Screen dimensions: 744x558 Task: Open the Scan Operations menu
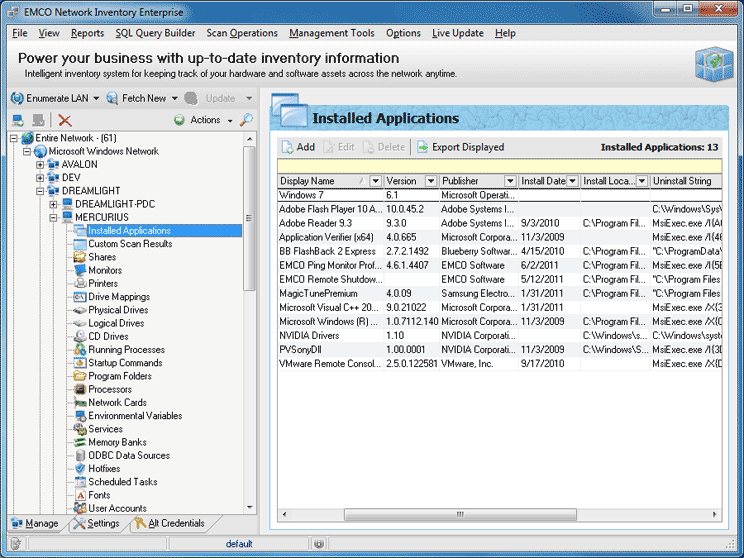242,33
